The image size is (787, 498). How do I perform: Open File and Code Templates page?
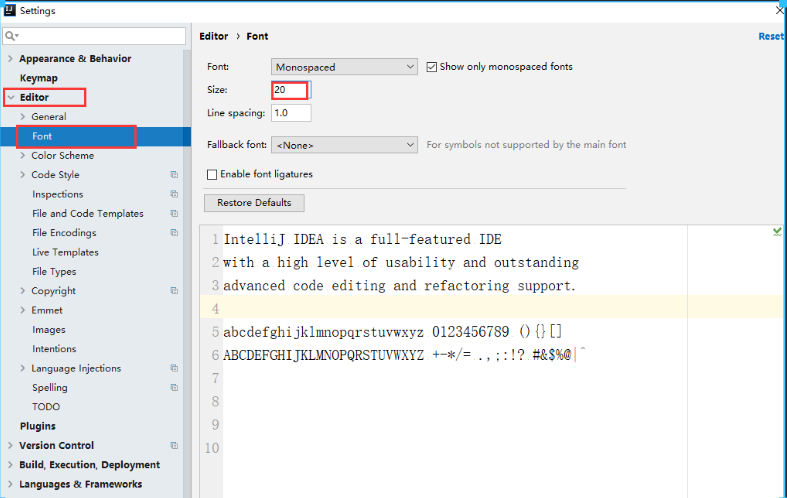(x=88, y=213)
